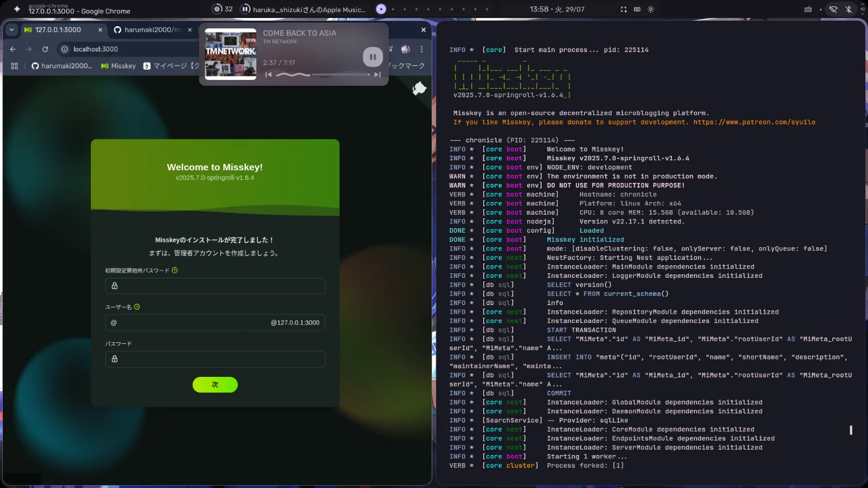Open Chrome profile avatar
Viewport: 868px width, 488px height.
tap(406, 49)
